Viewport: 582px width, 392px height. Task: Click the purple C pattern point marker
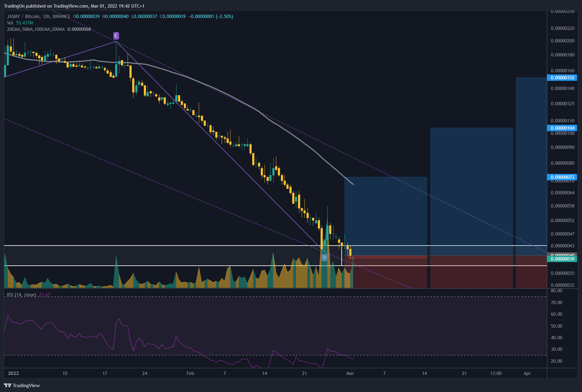click(116, 36)
